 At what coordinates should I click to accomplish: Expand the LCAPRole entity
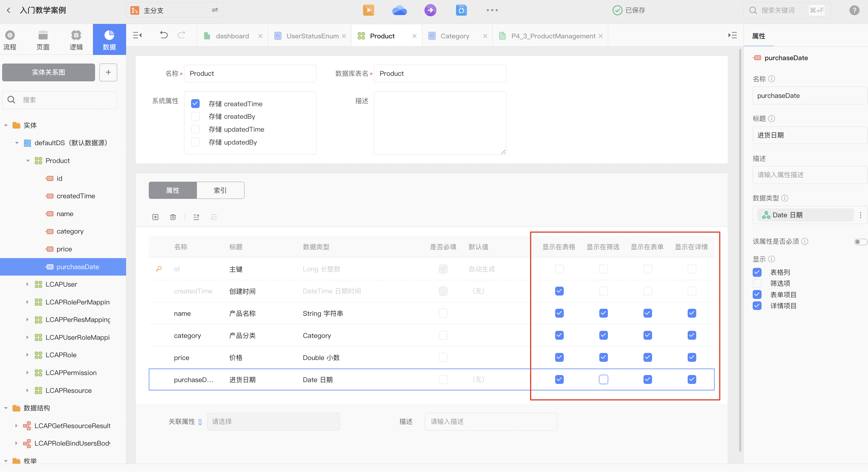(27, 355)
